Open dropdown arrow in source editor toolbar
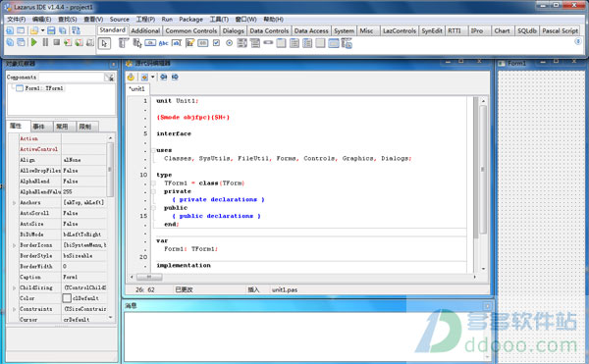The width and height of the screenshot is (589, 364). click(153, 77)
